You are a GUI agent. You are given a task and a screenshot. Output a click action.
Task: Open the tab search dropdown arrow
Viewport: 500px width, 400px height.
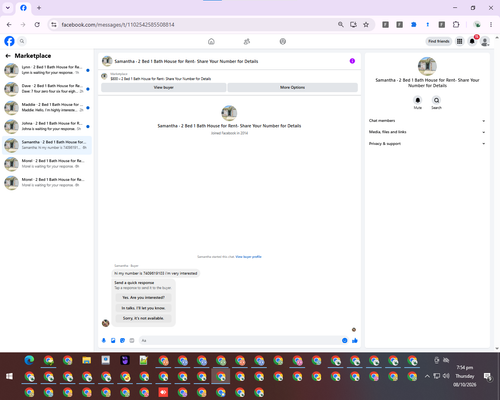[x=8, y=8]
